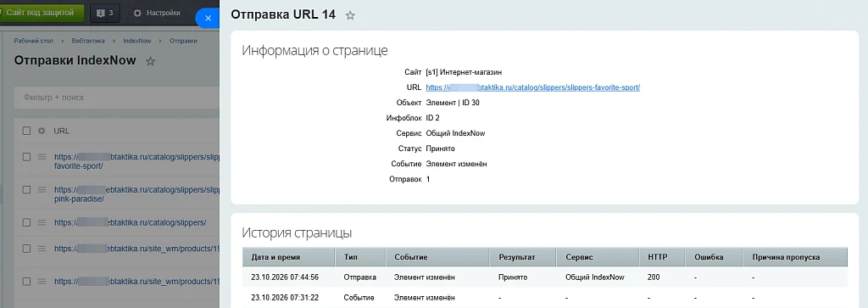
Task: Sort by 'Сервис' column header
Action: (x=598, y=257)
